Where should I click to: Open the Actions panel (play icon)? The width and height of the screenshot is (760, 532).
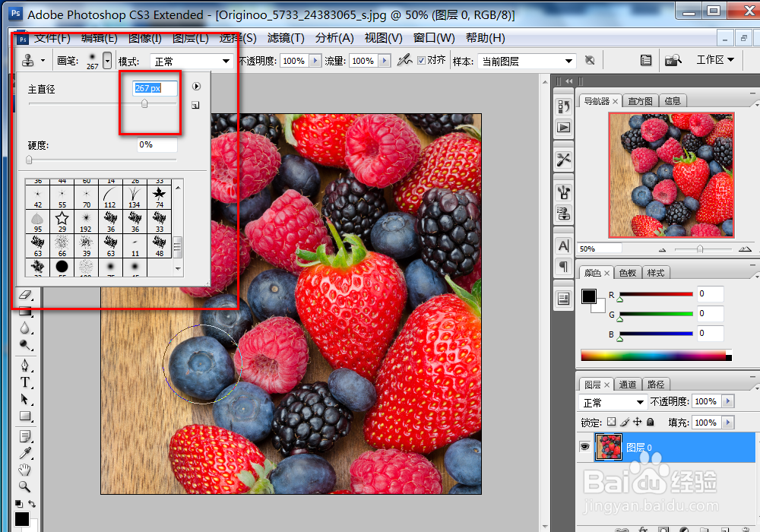pos(564,128)
